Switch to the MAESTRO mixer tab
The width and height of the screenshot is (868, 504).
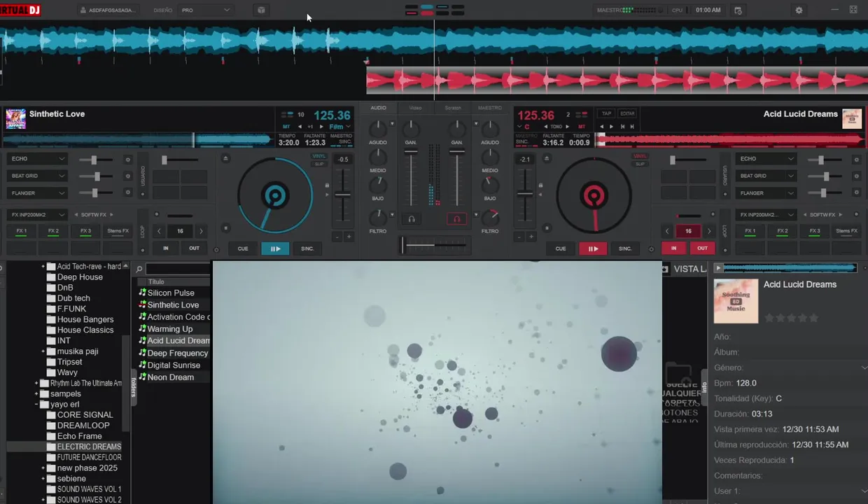pyautogui.click(x=490, y=108)
